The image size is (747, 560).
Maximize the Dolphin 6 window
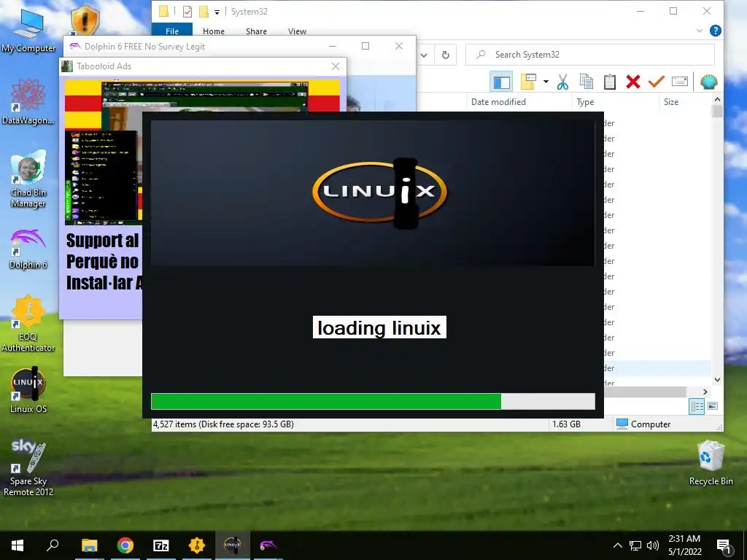tap(365, 46)
